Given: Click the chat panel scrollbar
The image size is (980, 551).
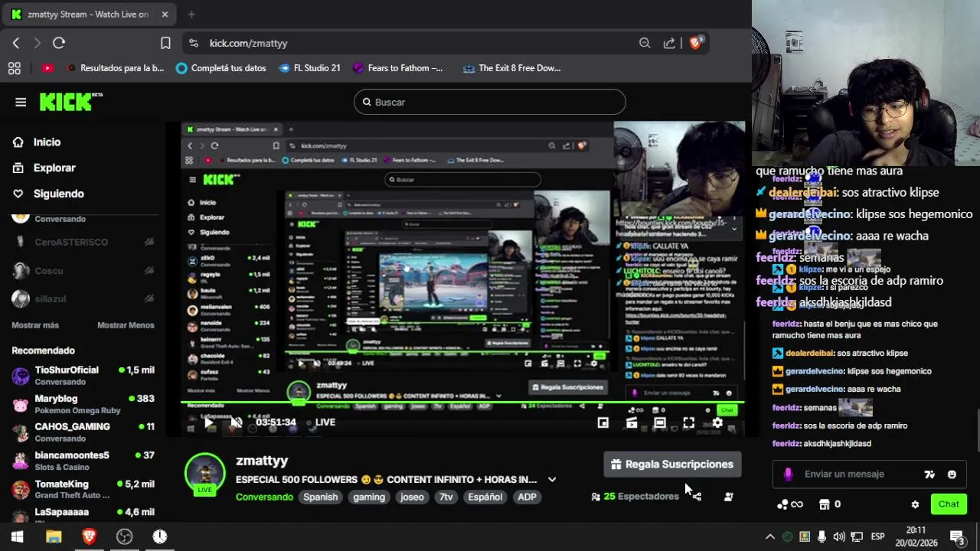Looking at the screenshot, I should click(x=977, y=432).
